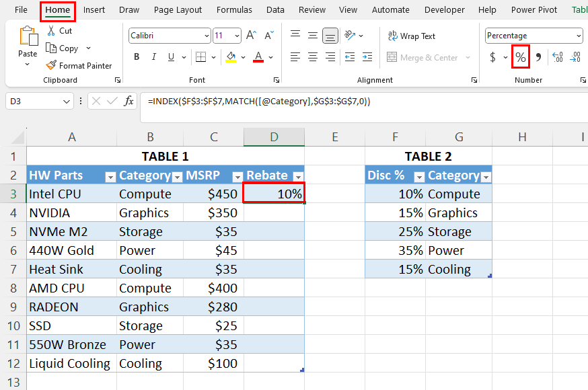Decrease font size with smaller A icon
588x390 pixels.
pos(269,36)
